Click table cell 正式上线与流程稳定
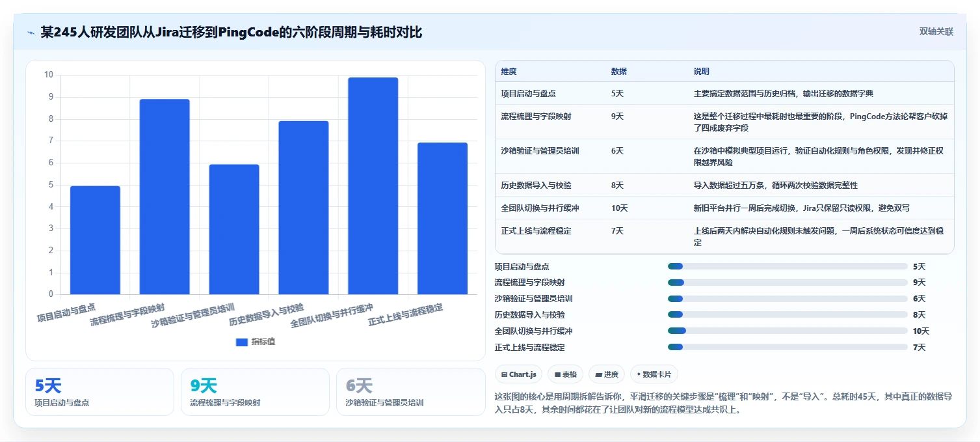Screen dimensions: 980x442 tap(536, 231)
